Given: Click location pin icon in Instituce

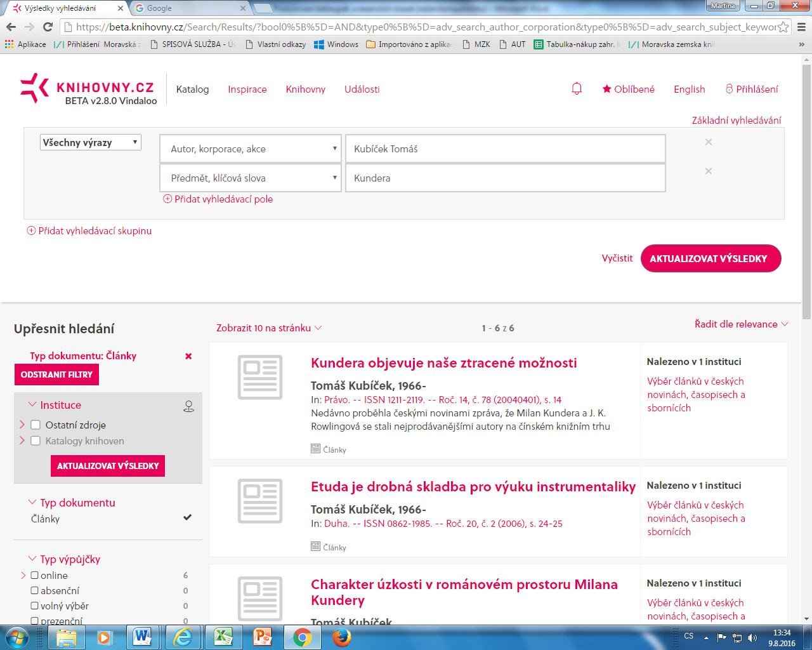Looking at the screenshot, I should tap(188, 406).
